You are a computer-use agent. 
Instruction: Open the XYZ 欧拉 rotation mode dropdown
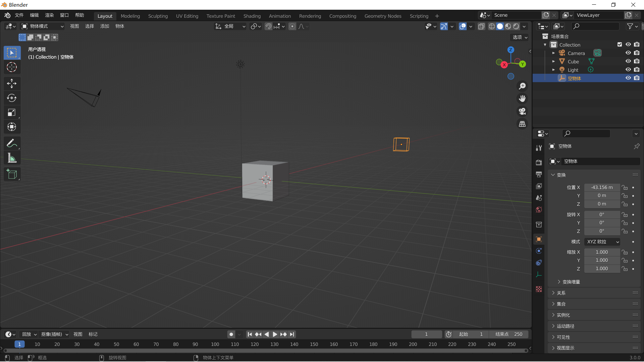click(602, 242)
